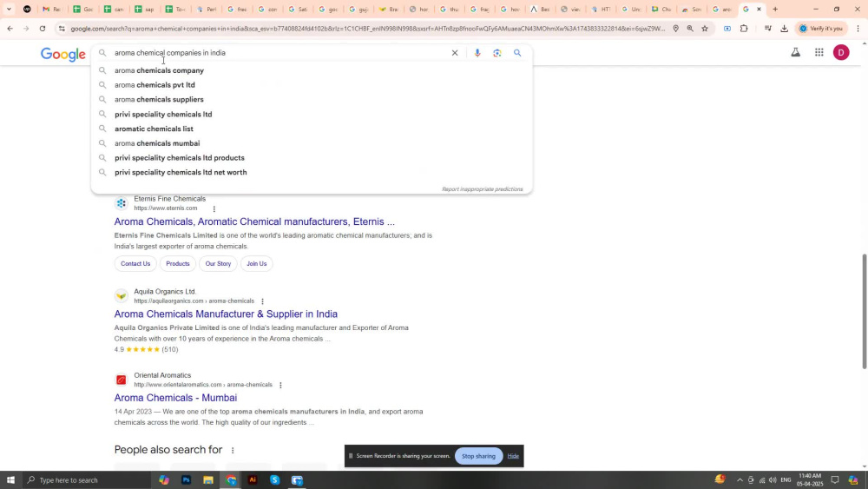The height and width of the screenshot is (489, 868).
Task: Start voice search with the microphone icon
Action: [x=477, y=53]
